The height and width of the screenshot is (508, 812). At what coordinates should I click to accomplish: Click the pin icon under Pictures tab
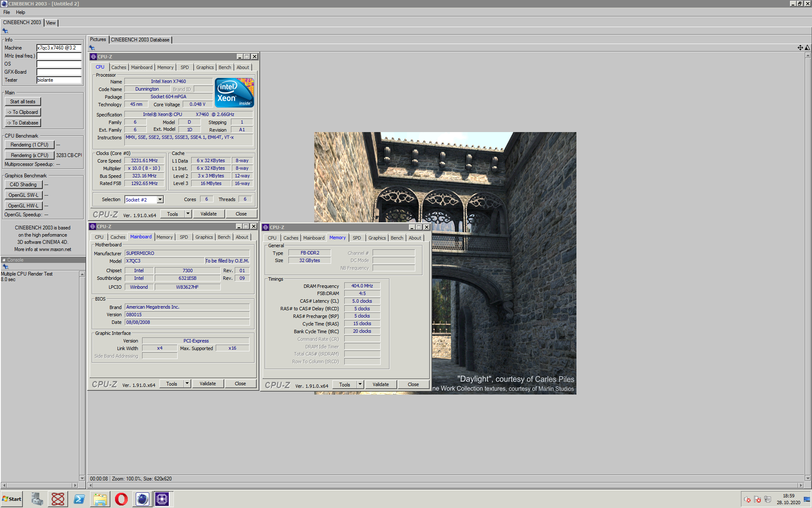pos(92,48)
